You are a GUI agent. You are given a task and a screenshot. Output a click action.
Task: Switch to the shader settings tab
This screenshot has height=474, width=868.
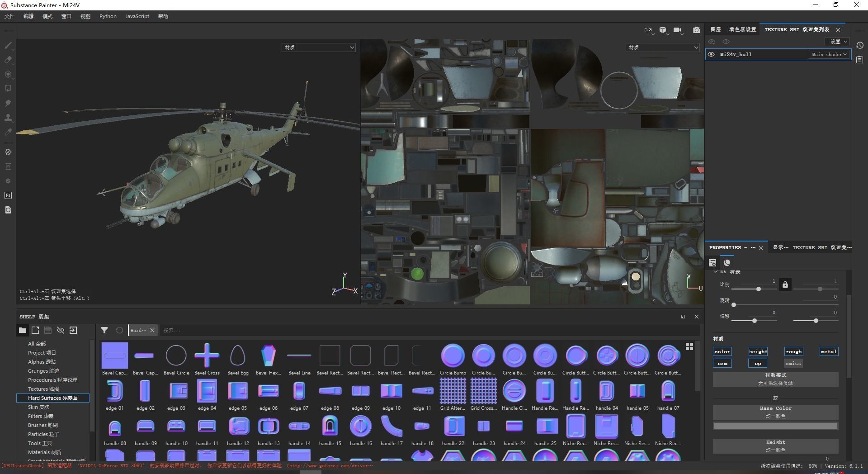[742, 29]
